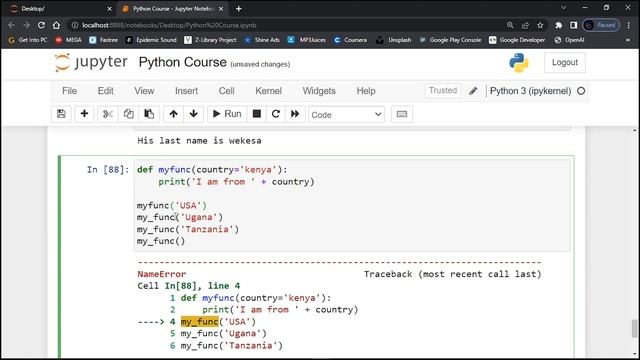Click the localhost address bar
This screenshot has width=640, height=360.
286,25
